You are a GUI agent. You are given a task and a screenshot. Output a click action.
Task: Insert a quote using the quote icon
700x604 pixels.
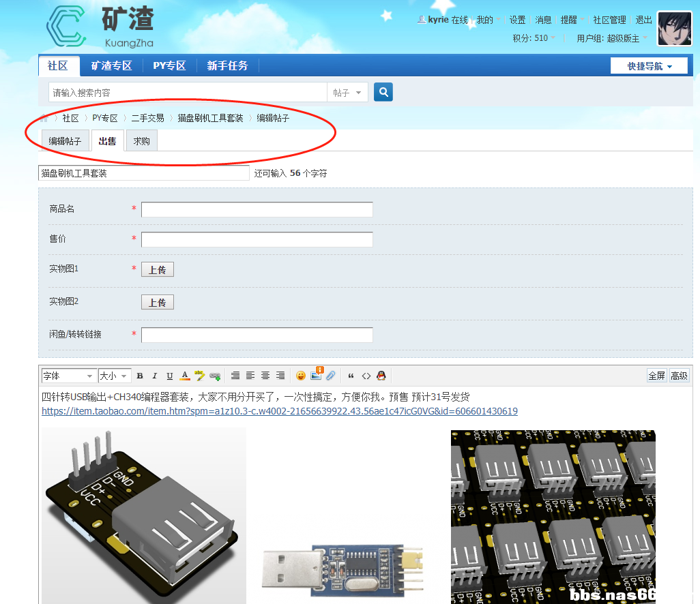pyautogui.click(x=351, y=376)
